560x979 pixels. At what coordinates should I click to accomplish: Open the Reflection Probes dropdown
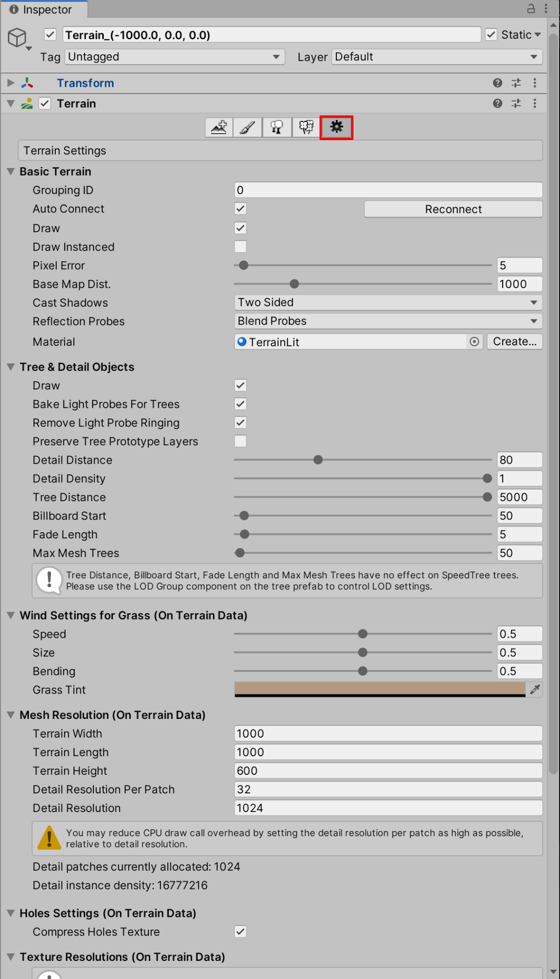pyautogui.click(x=388, y=321)
